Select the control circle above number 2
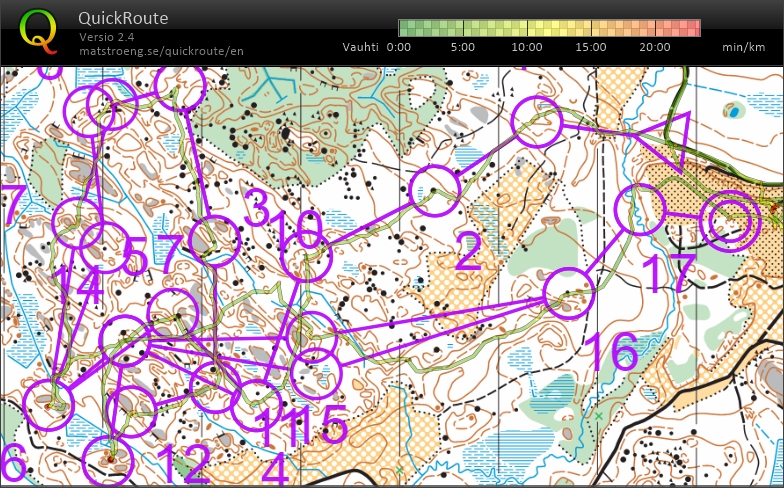784x488 pixels. click(435, 191)
